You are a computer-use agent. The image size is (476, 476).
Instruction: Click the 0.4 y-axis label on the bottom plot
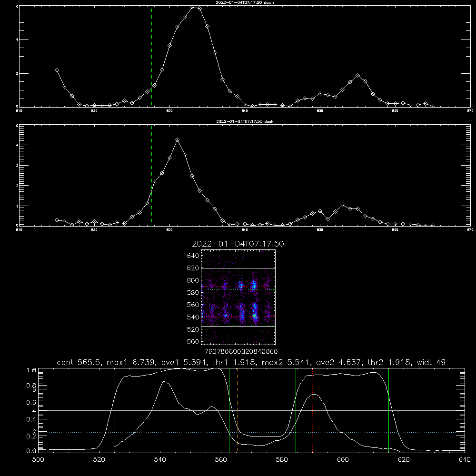pyautogui.click(x=31, y=419)
